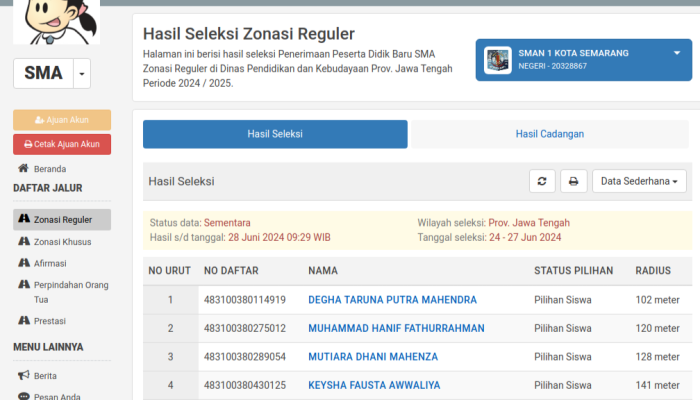Click the print icon button
Image resolution: width=700 pixels, height=400 pixels.
pos(574,181)
